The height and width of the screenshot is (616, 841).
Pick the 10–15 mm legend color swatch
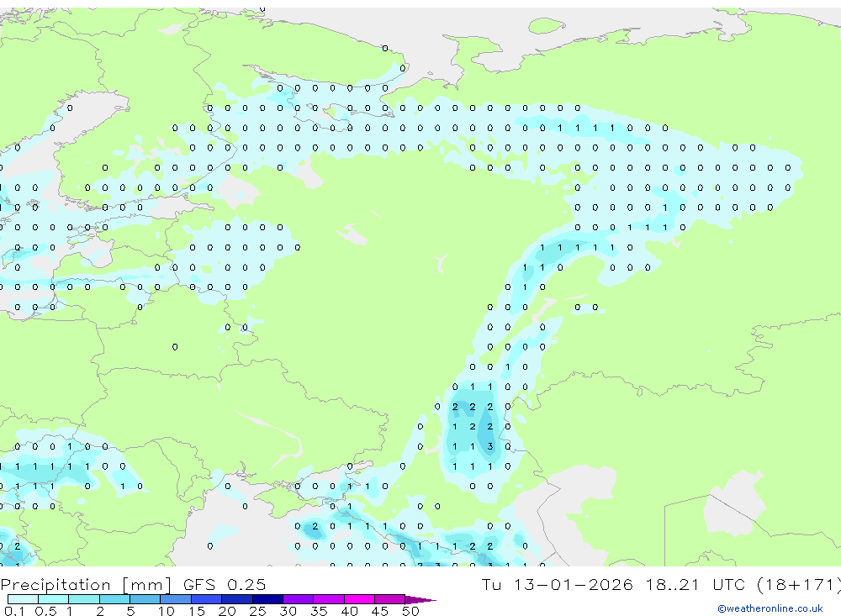coord(176,599)
